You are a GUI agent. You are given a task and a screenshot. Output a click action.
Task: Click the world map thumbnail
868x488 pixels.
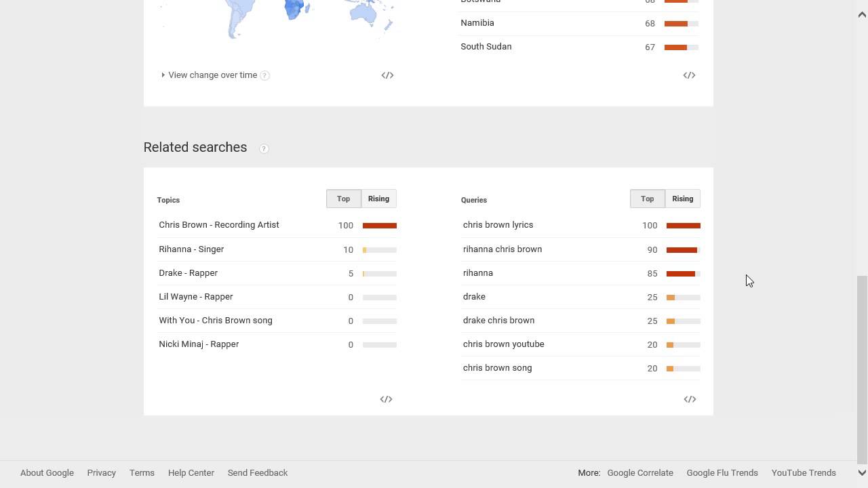click(278, 19)
